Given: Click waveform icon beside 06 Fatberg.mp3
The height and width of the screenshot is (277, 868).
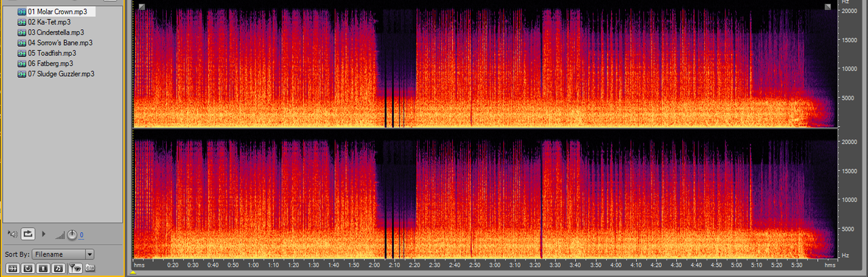Looking at the screenshot, I should [x=22, y=63].
